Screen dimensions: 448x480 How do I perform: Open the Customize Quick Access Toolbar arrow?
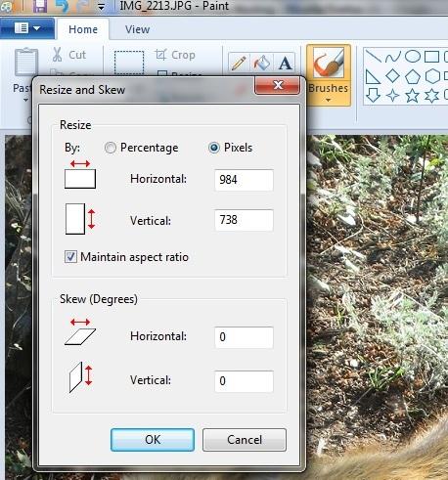[x=102, y=7]
